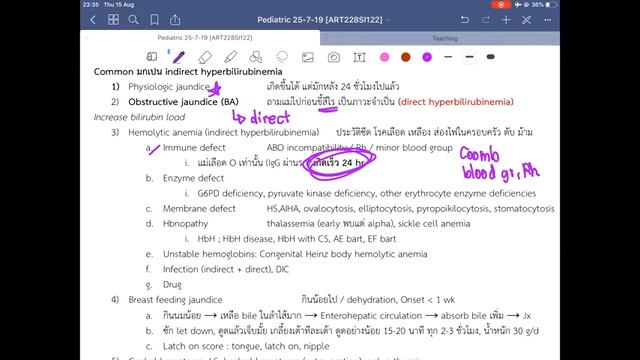Switch to the Teaching tab
Image resolution: width=640 pixels, height=360 pixels.
[x=445, y=38]
